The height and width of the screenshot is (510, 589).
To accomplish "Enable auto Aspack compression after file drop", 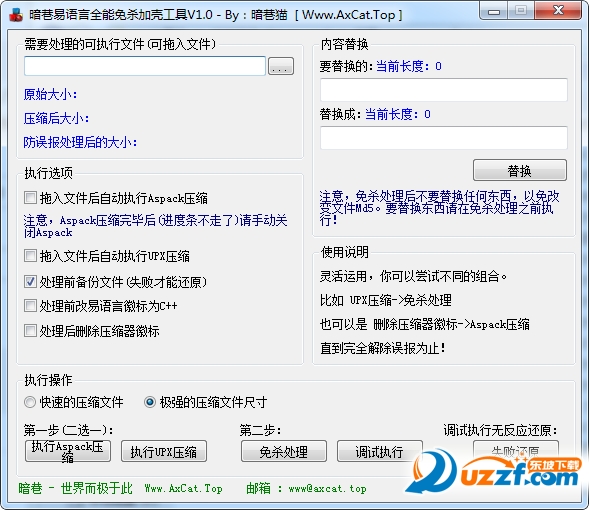I will [30, 198].
